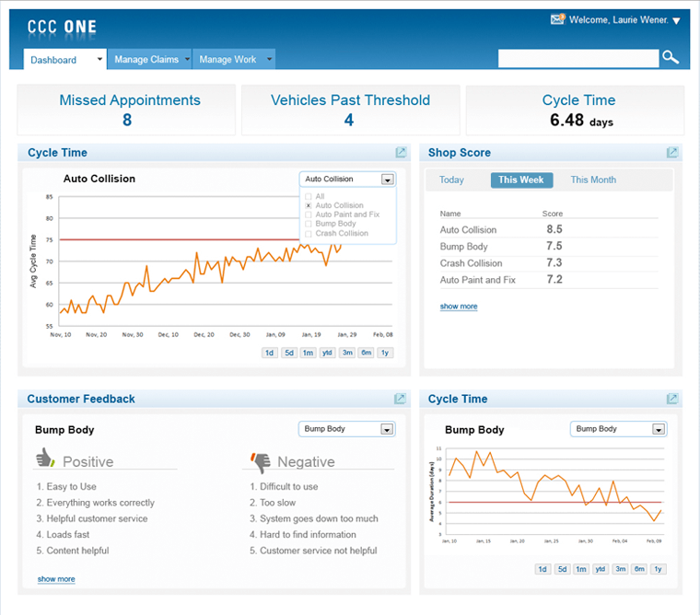This screenshot has width=700, height=615.
Task: Set Auto Collision chart range to ytd
Action: (x=327, y=353)
